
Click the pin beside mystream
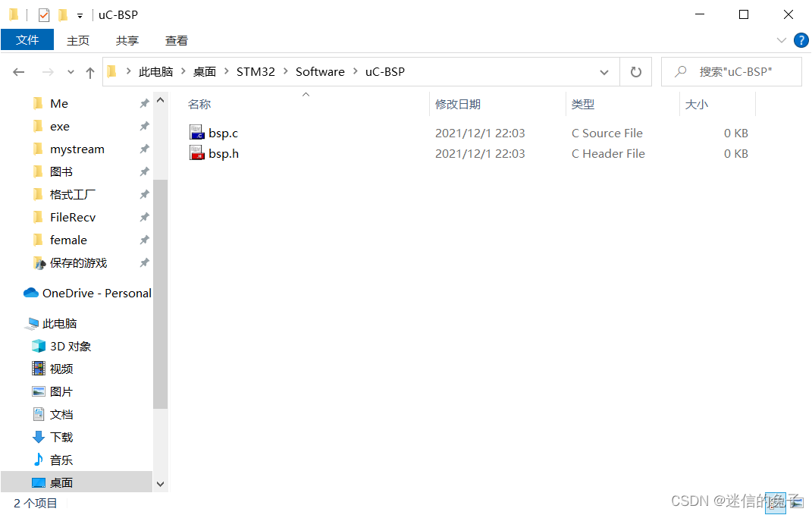coord(145,149)
